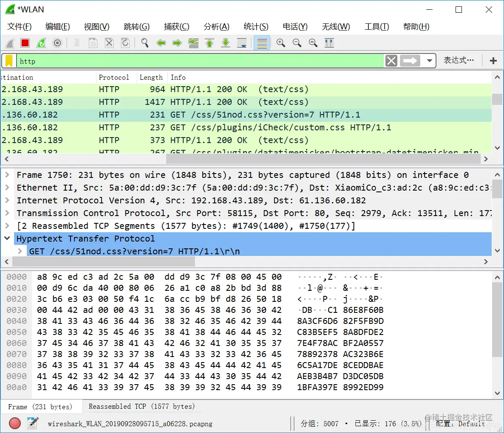Toggle packet list colorization button
Screen dimensions: 504x433
point(262,43)
